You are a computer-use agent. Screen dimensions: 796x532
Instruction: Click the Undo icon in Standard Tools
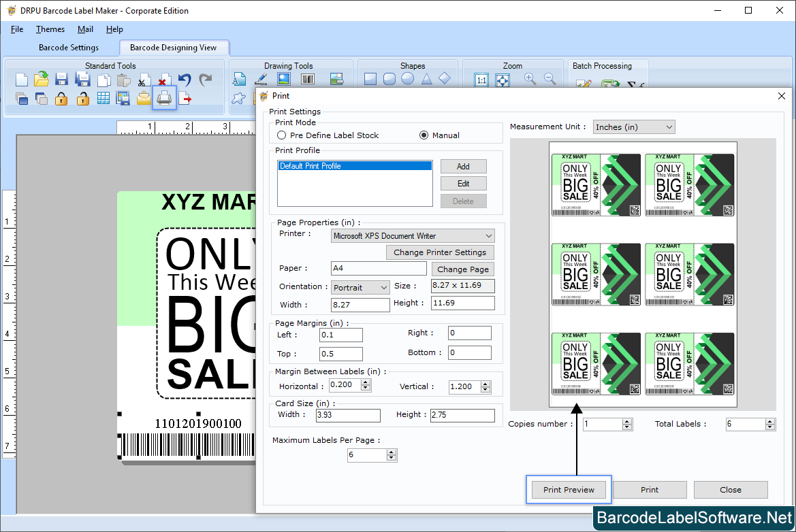(x=184, y=79)
